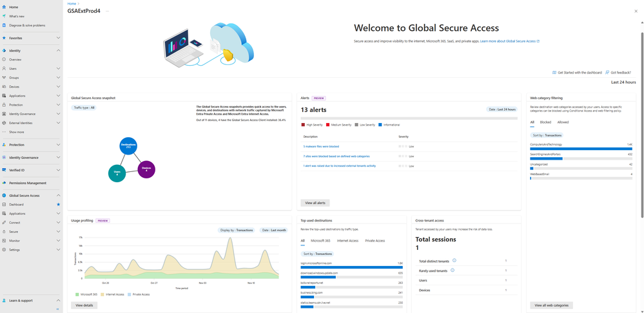The image size is (644, 313).
Task: Click the Got feedback? link
Action: pyautogui.click(x=618, y=72)
